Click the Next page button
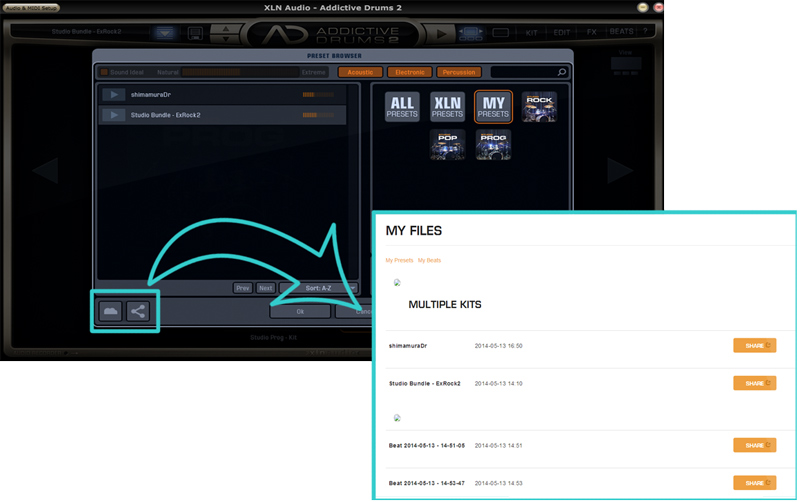 pos(266,288)
